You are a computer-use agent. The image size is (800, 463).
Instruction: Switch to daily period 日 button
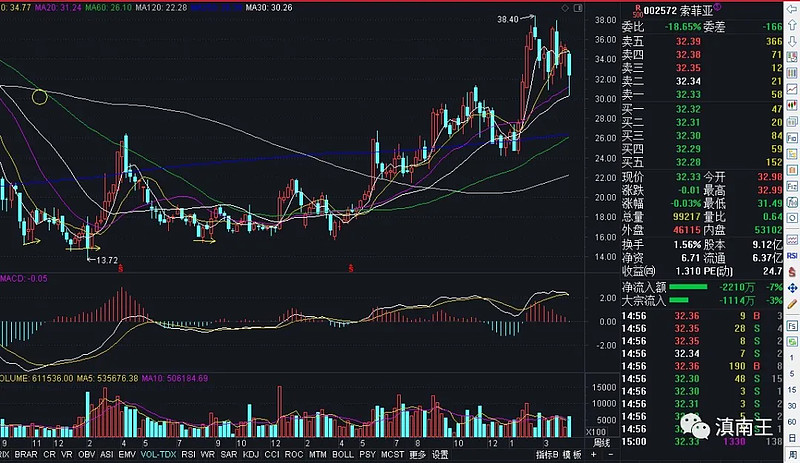pos(792,437)
